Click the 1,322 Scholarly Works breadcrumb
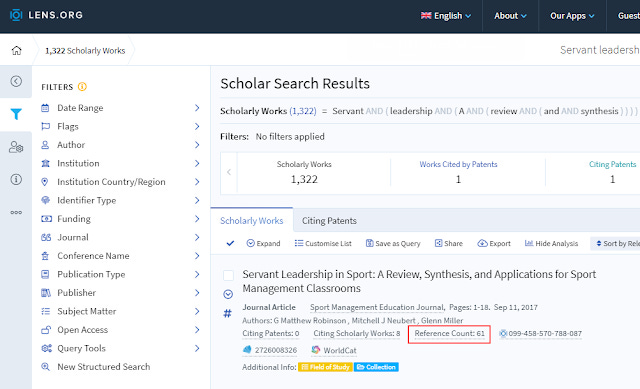Screen dimensions: 640x389 click(85, 51)
